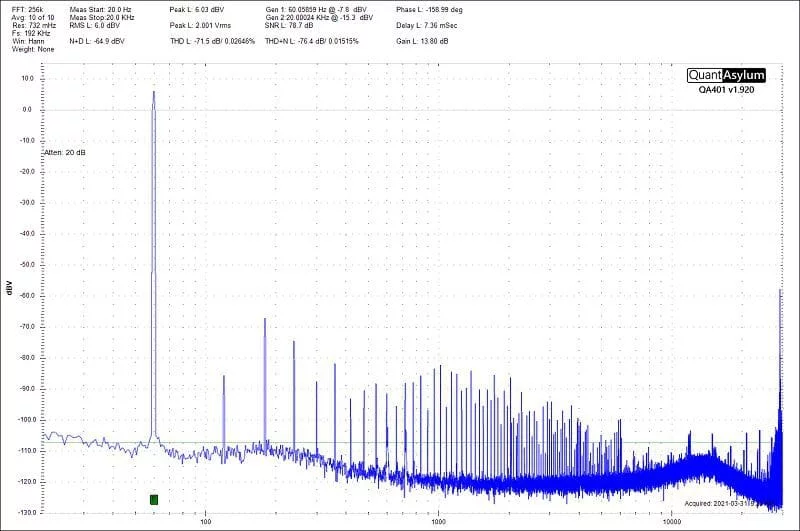Click the 'Res: 732 mHz' readout
This screenshot has width=800, height=531.
click(x=34, y=25)
